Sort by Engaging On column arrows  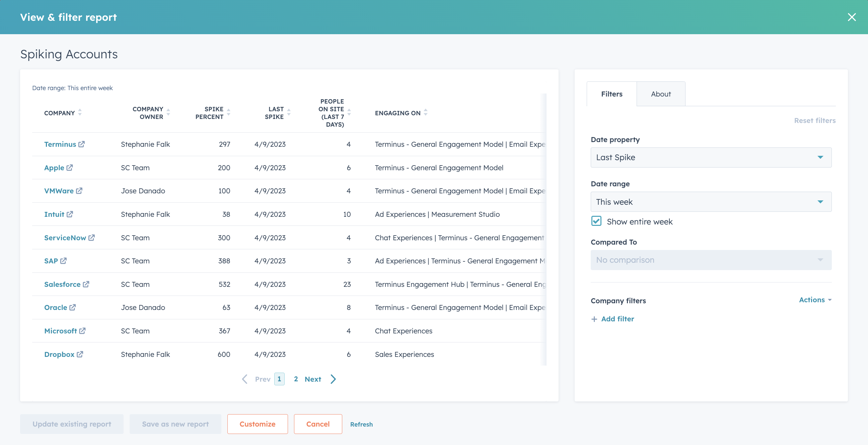426,113
